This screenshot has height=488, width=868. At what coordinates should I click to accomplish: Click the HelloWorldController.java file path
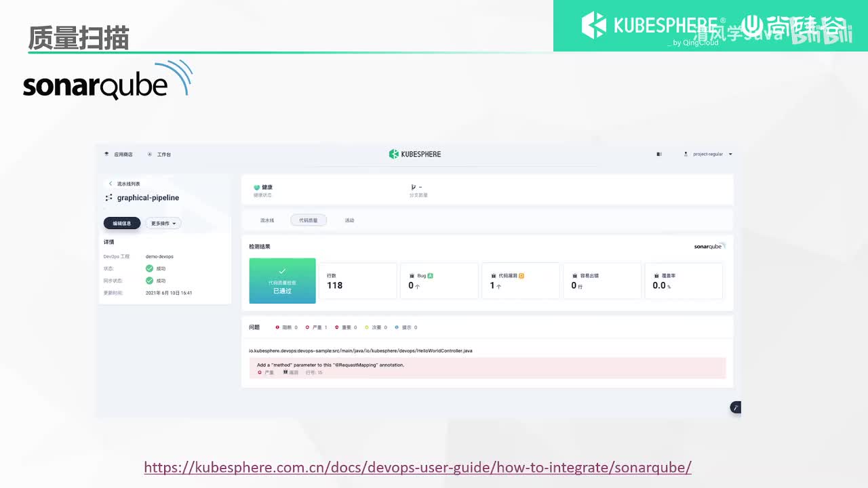tap(361, 351)
